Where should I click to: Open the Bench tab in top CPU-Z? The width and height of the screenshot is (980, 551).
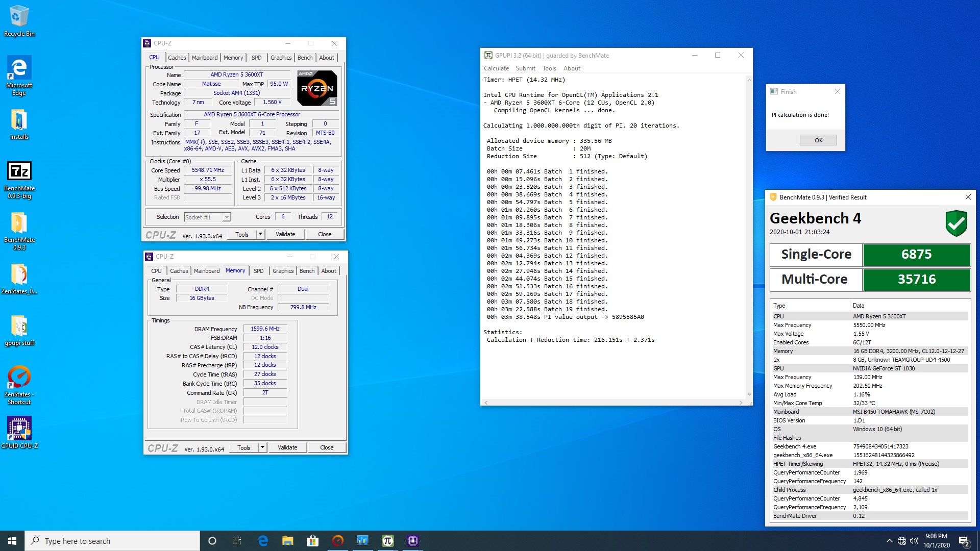pyautogui.click(x=305, y=58)
